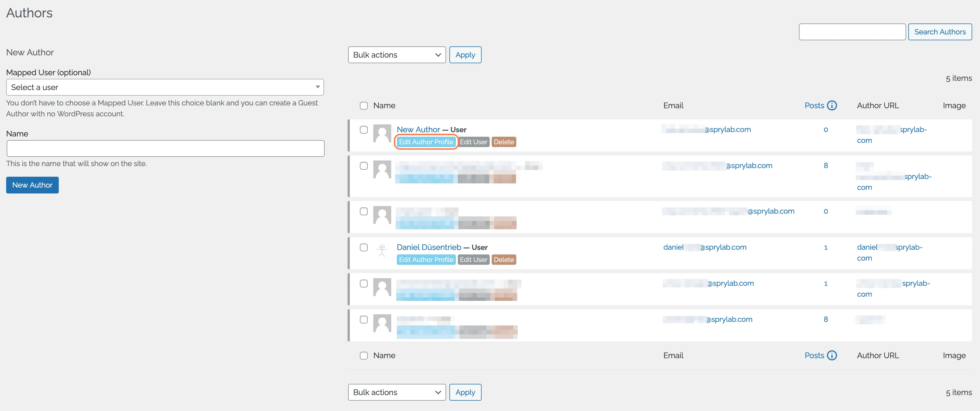Click the post count 1 for Daniel Düsentrieb
980x411 pixels.
tap(826, 247)
